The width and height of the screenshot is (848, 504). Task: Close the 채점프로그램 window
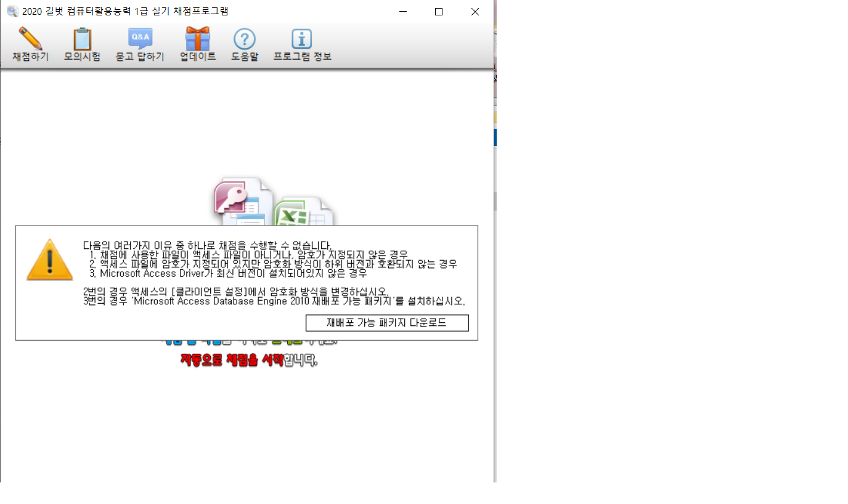point(475,12)
